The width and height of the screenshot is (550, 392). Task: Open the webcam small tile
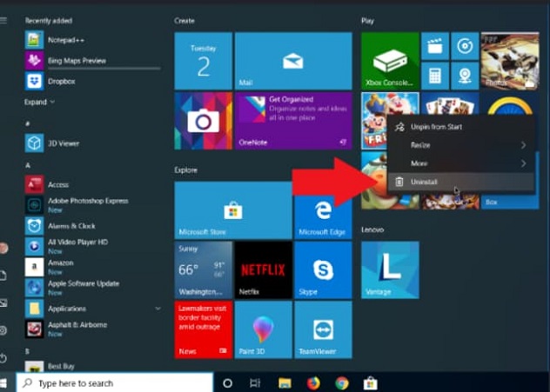(x=465, y=76)
